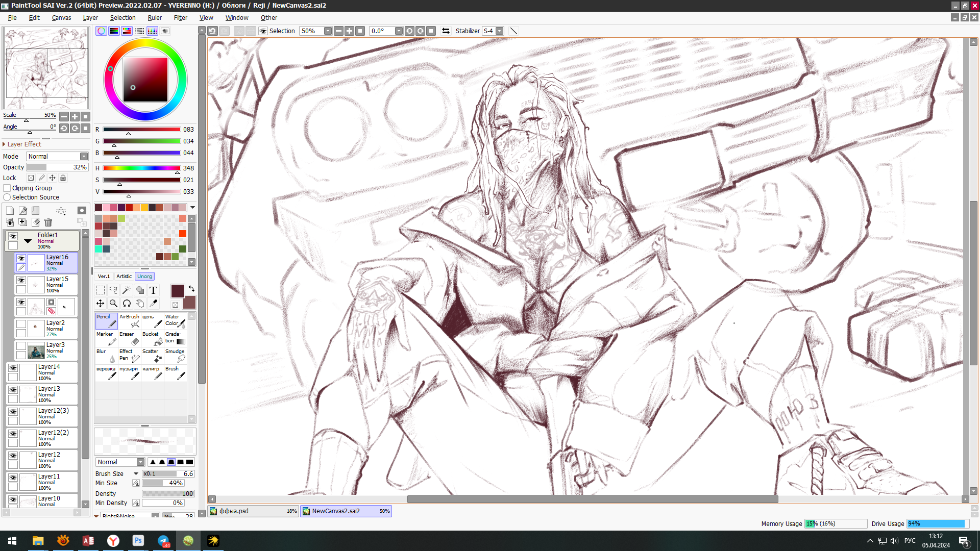Select the Magic Wand tool
Screen dimensions: 980x551
click(127, 290)
